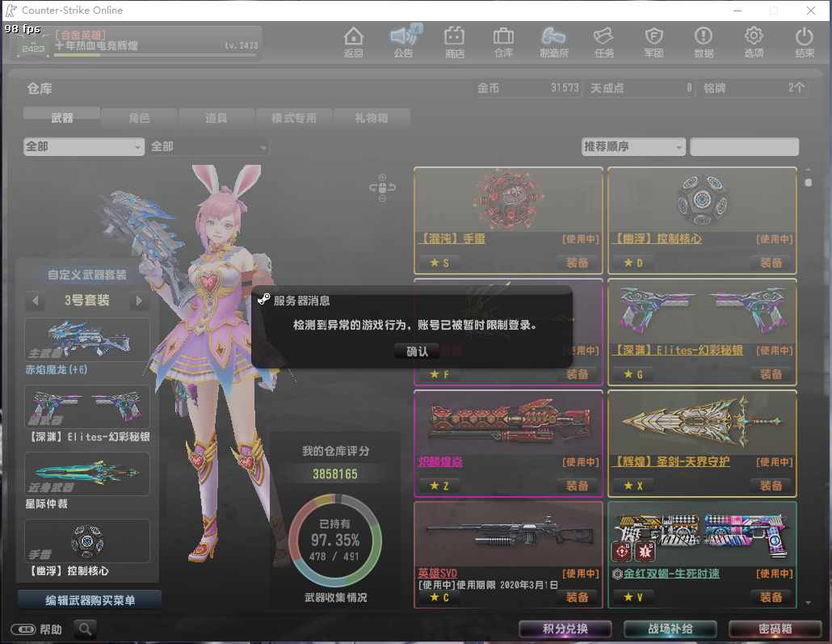
Task: Click the star C badge on 英雄SVD card
Action: point(439,597)
